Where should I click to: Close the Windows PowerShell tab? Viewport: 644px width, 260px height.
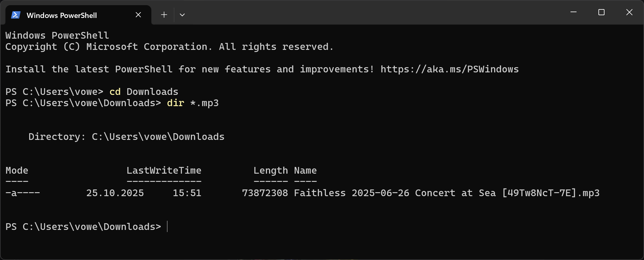coord(138,15)
